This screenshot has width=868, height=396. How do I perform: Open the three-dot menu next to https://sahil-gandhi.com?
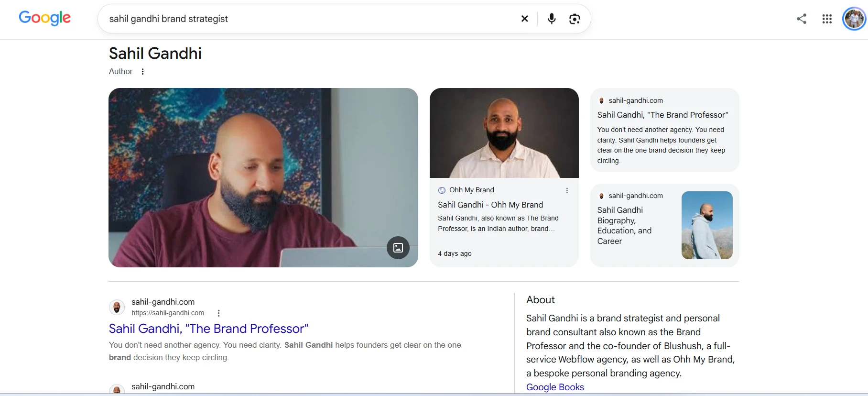click(218, 313)
